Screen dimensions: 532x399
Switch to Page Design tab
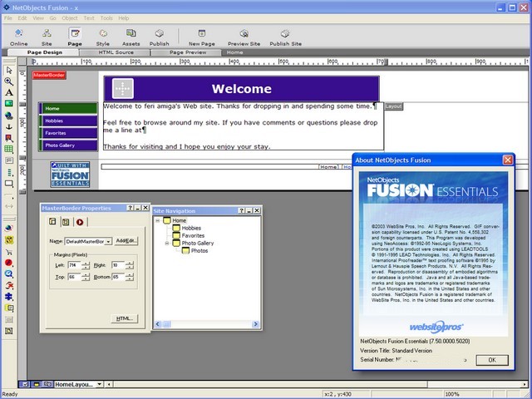click(44, 52)
